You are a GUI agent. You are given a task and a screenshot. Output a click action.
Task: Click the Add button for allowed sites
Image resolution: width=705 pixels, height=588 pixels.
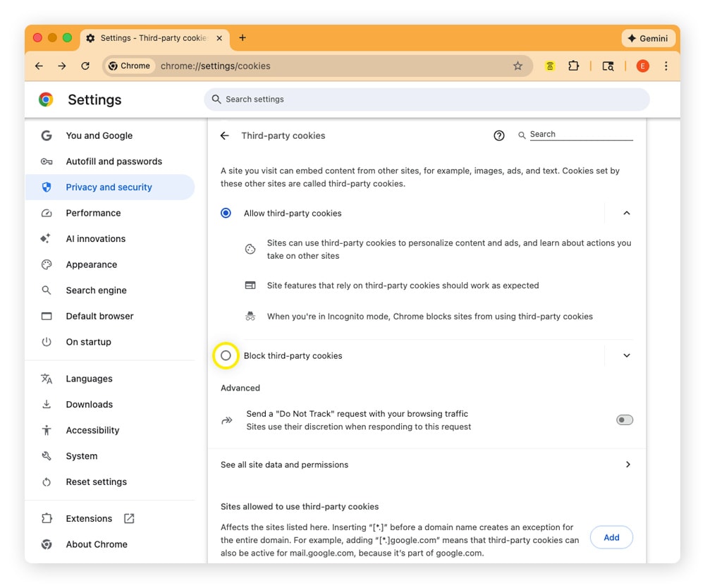click(611, 537)
